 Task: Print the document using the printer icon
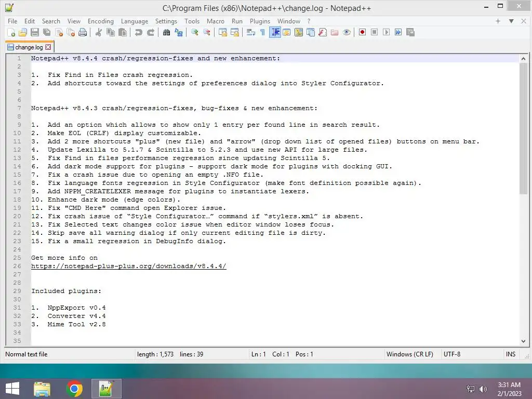coord(83,32)
